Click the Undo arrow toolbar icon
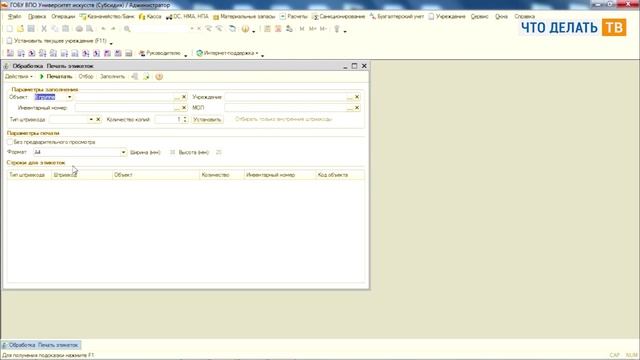Image resolution: width=640 pixels, height=360 pixels. tap(103, 29)
